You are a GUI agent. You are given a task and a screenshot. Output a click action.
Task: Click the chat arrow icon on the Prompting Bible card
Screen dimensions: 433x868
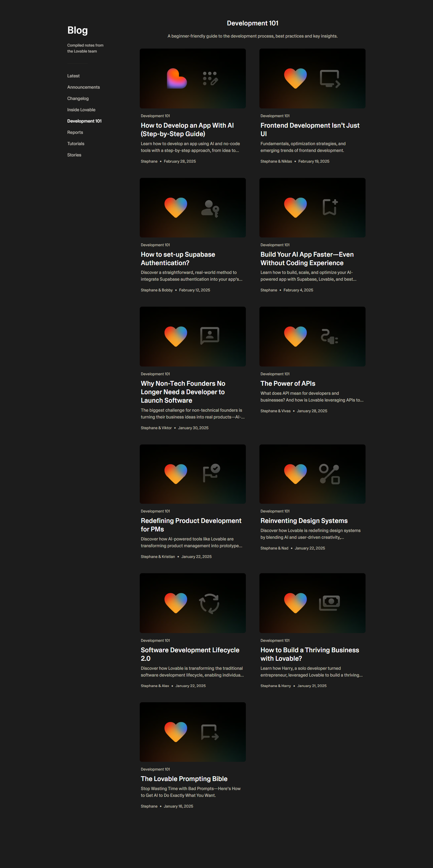point(210,732)
